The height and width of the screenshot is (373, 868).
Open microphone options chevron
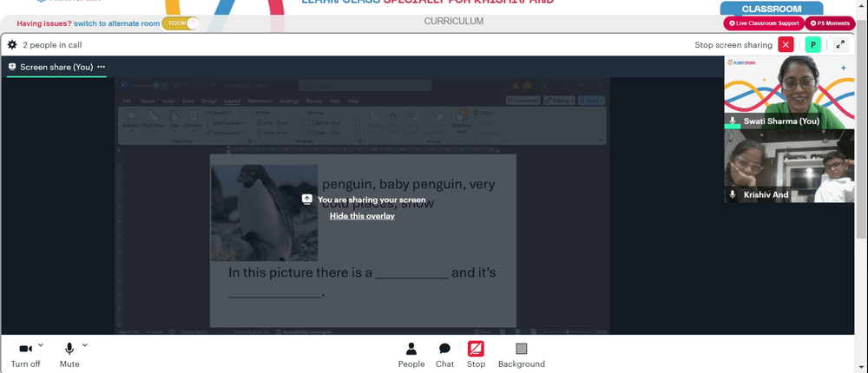pos(85,344)
